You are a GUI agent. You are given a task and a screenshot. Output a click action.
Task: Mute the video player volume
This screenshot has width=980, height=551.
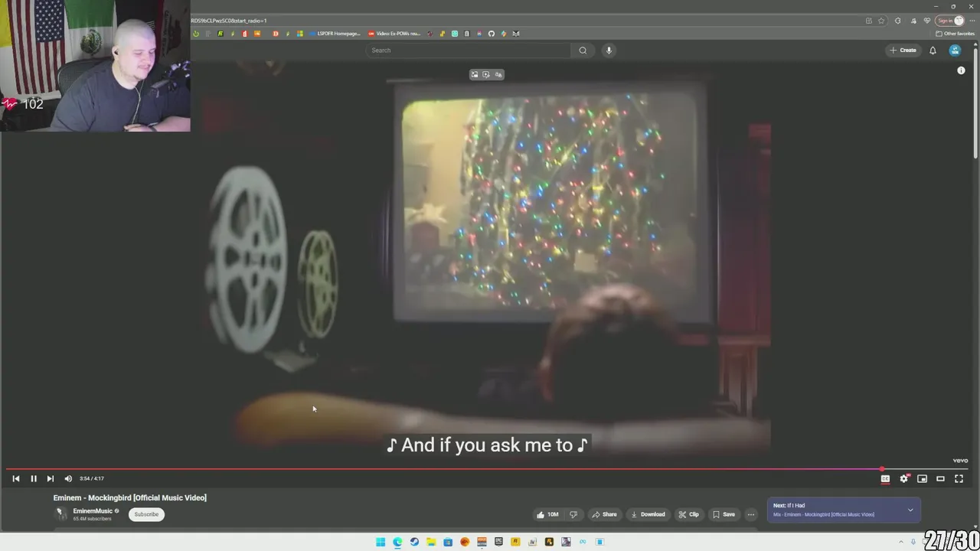pyautogui.click(x=68, y=478)
